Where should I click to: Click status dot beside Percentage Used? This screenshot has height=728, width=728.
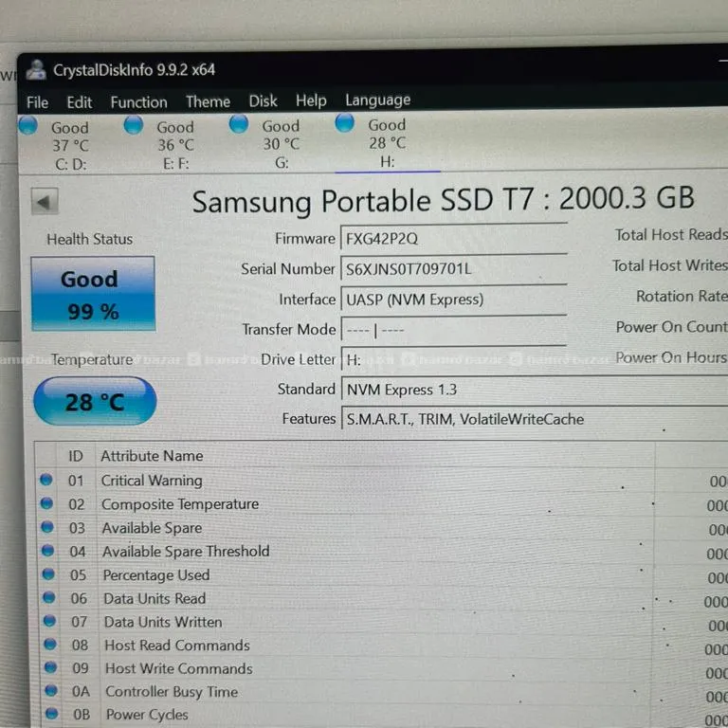pyautogui.click(x=48, y=573)
